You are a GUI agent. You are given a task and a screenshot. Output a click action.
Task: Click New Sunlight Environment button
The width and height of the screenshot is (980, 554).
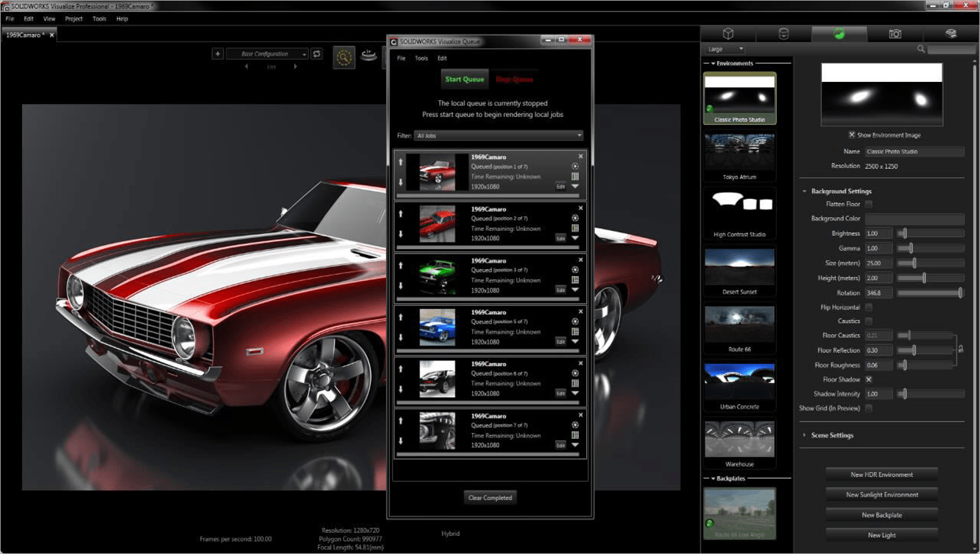881,495
